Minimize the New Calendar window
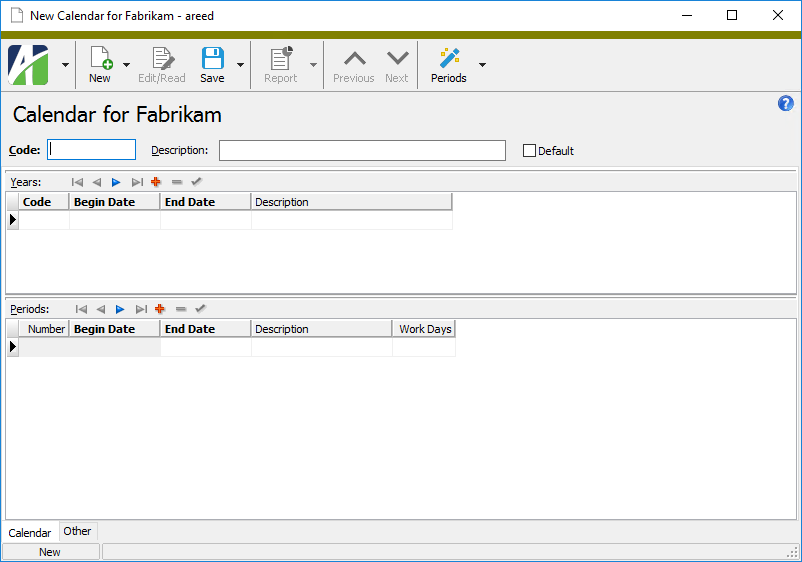 pyautogui.click(x=687, y=15)
